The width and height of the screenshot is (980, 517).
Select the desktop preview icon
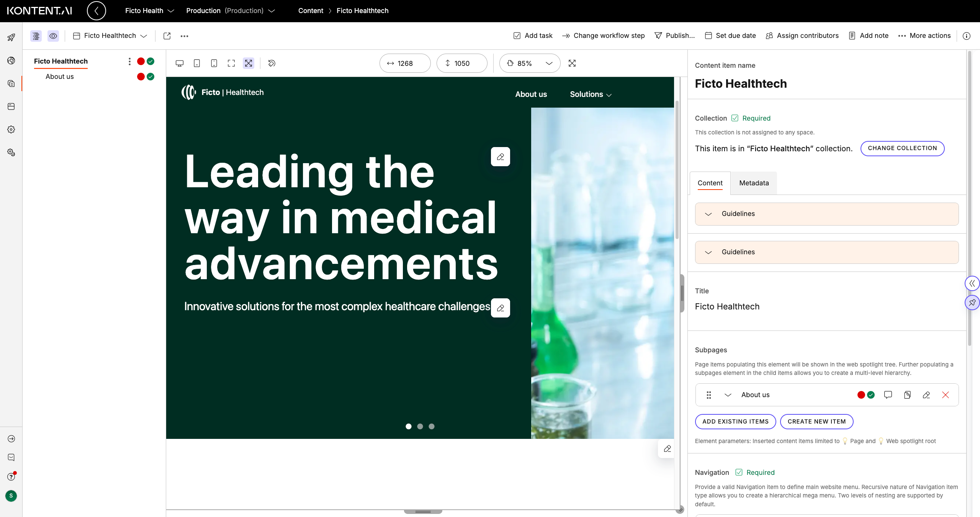(179, 63)
